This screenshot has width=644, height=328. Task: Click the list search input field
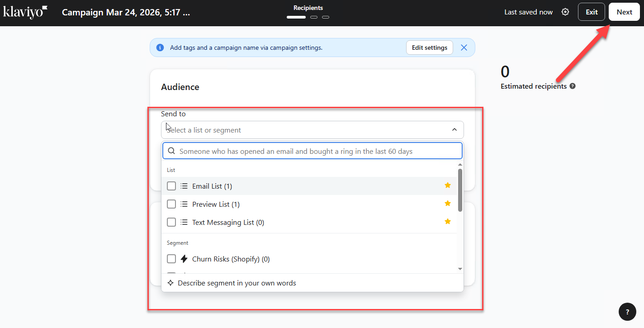[x=313, y=151]
